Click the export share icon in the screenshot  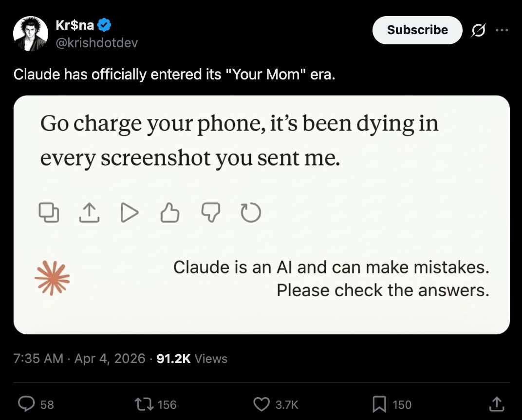89,212
